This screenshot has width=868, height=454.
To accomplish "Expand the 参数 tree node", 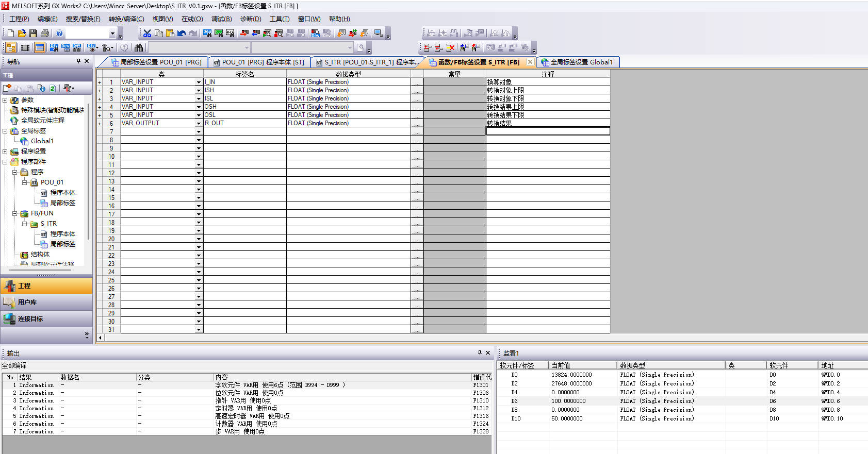I will (5, 100).
